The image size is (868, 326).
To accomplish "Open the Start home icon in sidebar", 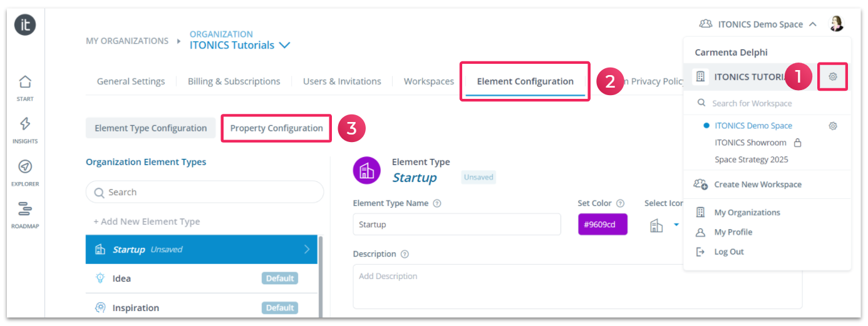I will [x=25, y=82].
